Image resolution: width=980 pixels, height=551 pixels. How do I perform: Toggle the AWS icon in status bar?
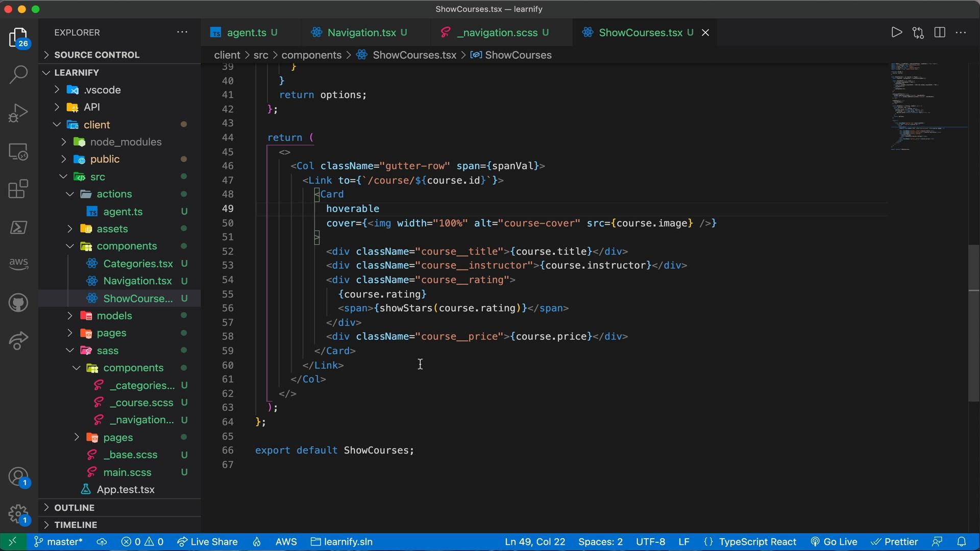click(285, 542)
